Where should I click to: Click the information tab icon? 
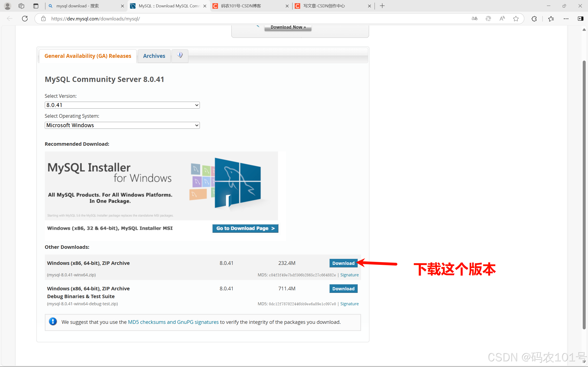point(180,55)
